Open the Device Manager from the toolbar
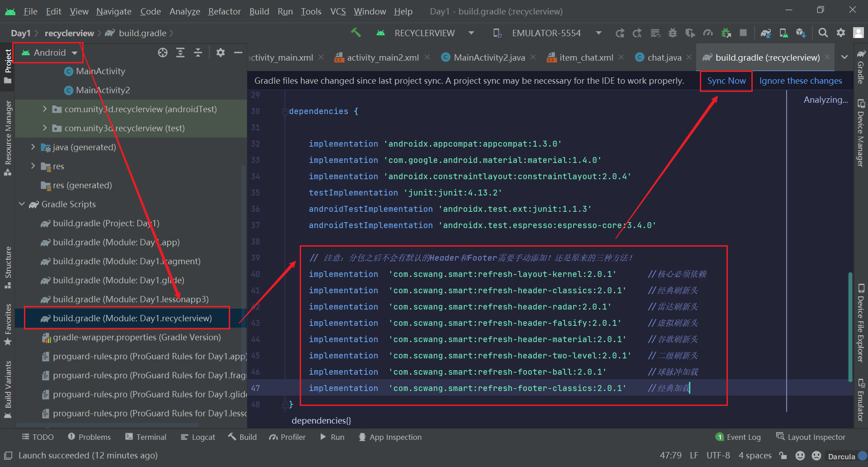868x467 pixels. click(783, 33)
